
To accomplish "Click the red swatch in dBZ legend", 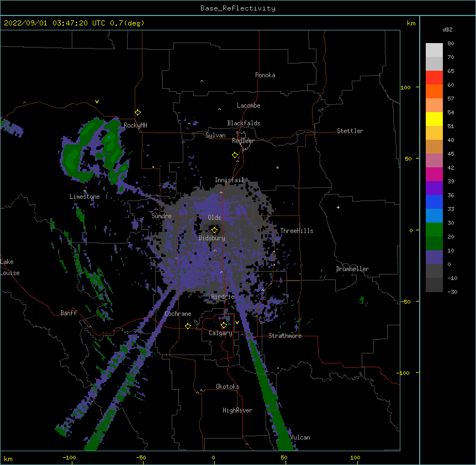I will point(434,78).
